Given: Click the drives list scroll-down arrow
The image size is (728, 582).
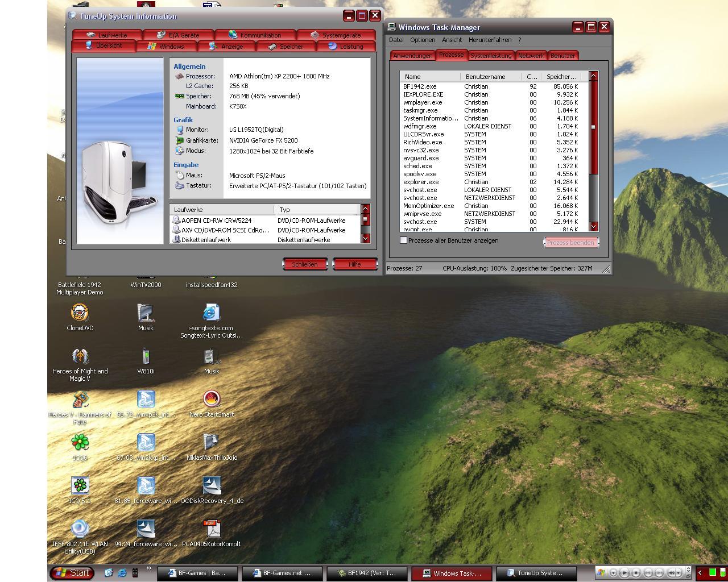Looking at the screenshot, I should click(366, 239).
